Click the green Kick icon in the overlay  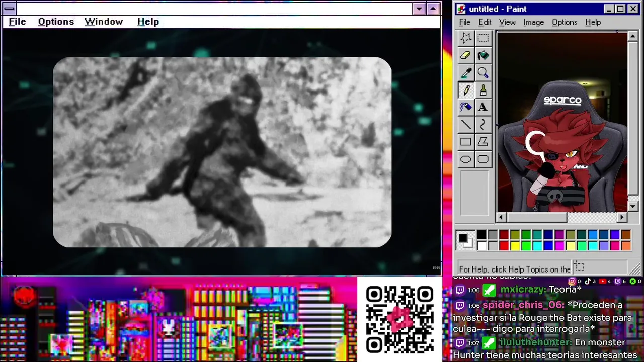633,281
